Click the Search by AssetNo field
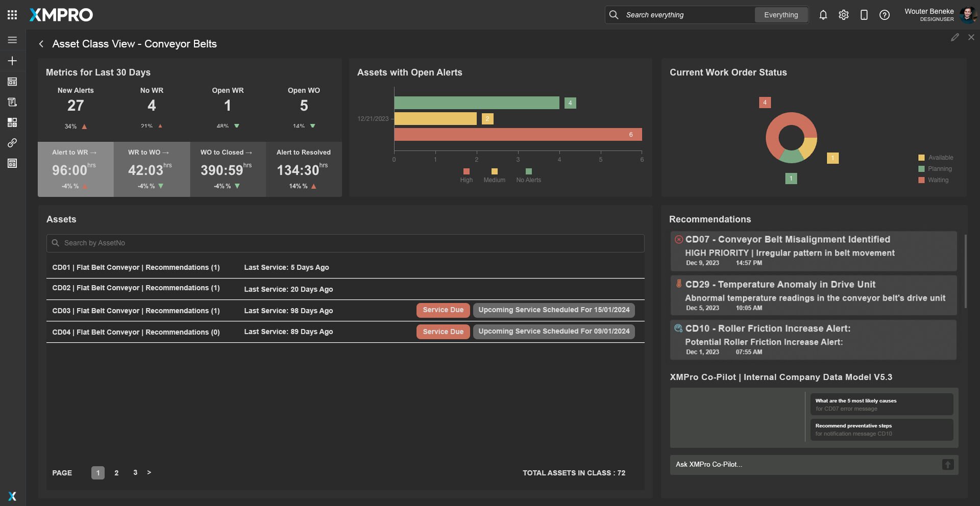This screenshot has height=506, width=980. [x=345, y=243]
